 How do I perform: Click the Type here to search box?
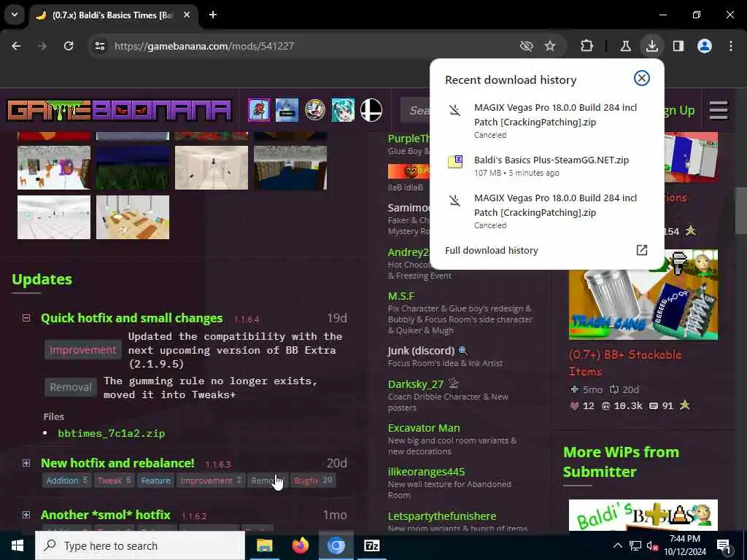point(140,545)
